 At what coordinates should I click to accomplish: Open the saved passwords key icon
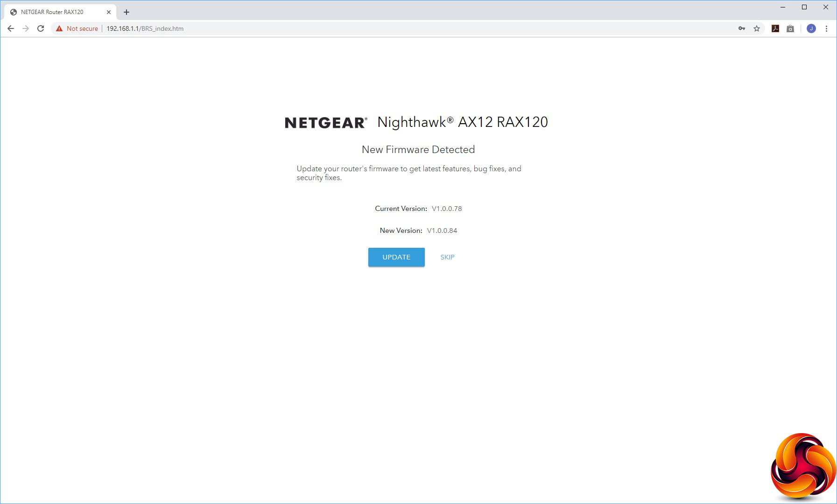click(742, 28)
